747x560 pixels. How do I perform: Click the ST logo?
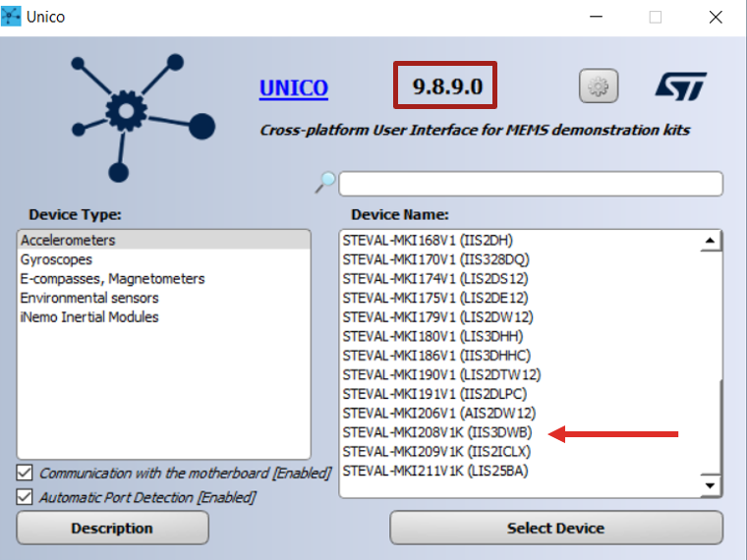click(x=681, y=85)
